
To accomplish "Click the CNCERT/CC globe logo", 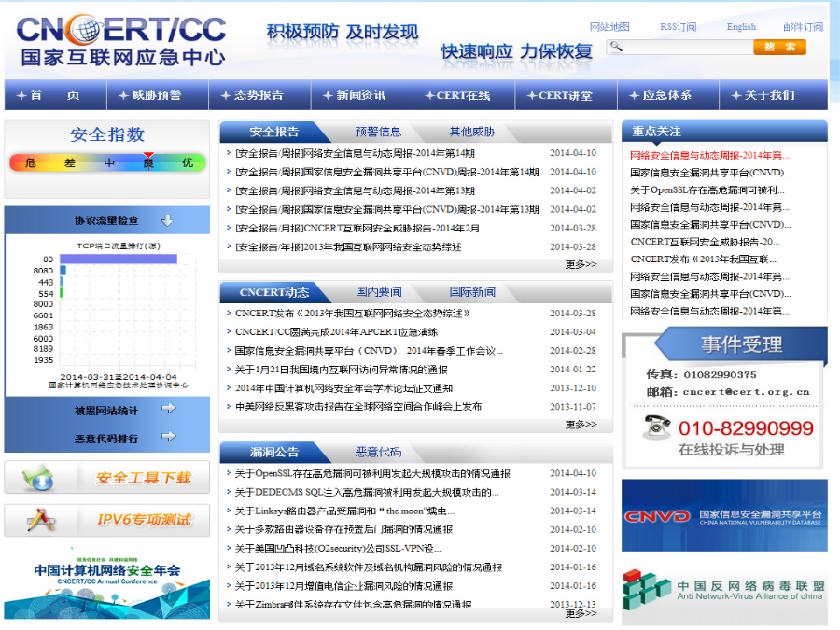I will tap(121, 41).
